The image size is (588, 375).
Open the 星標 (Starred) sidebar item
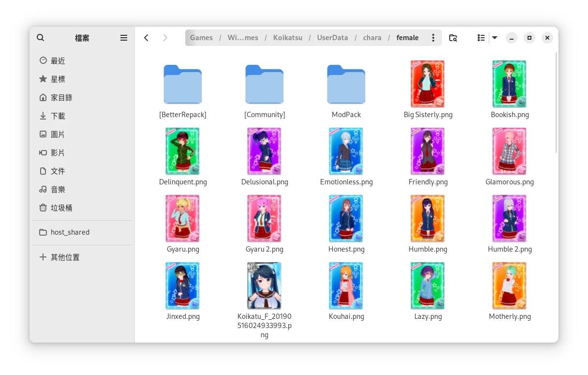coord(58,79)
